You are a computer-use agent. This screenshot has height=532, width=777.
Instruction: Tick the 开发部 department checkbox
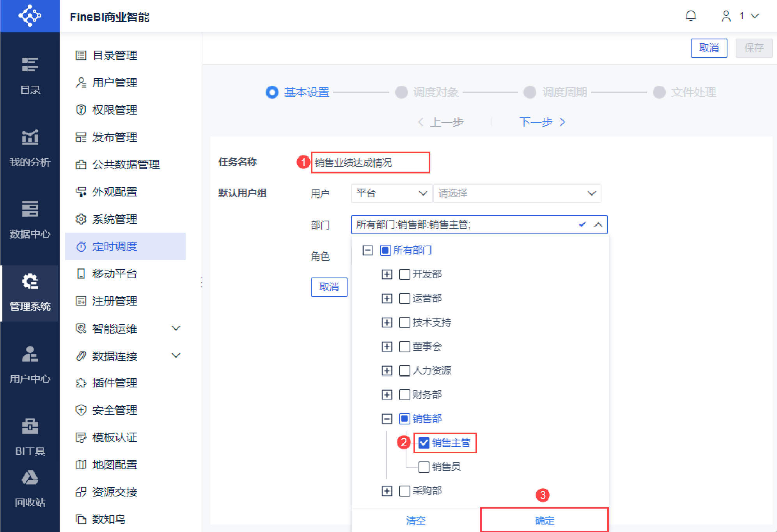[404, 274]
